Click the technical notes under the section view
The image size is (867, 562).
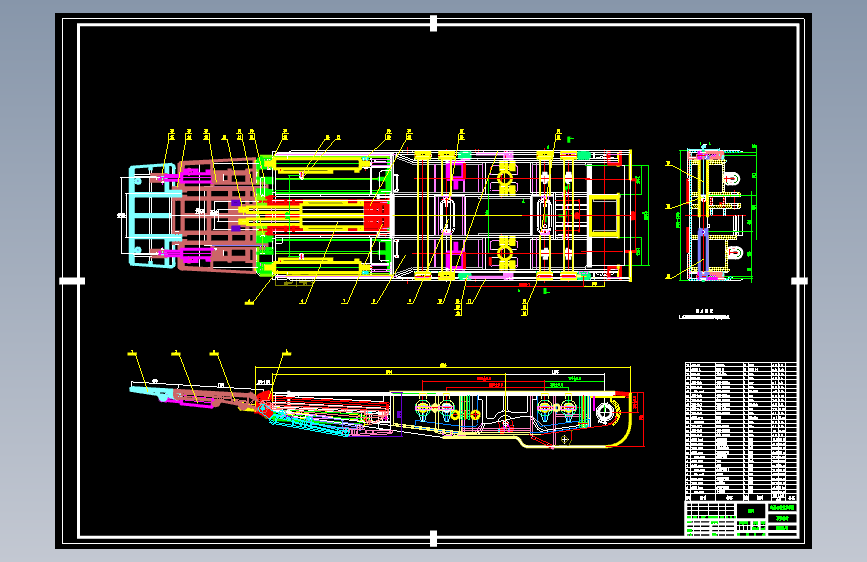(704, 314)
